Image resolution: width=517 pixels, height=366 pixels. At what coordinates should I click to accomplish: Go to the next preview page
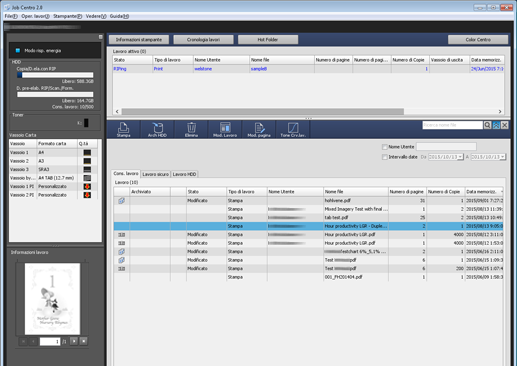pyautogui.click(x=74, y=341)
